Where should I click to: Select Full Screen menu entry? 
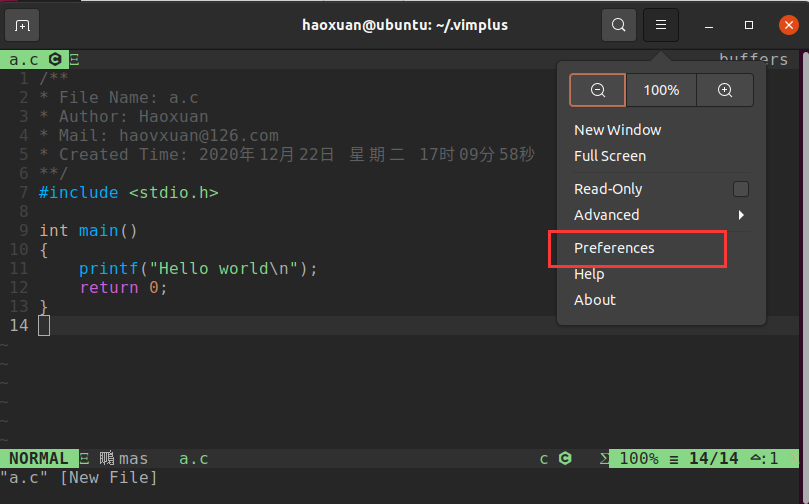pyautogui.click(x=610, y=156)
